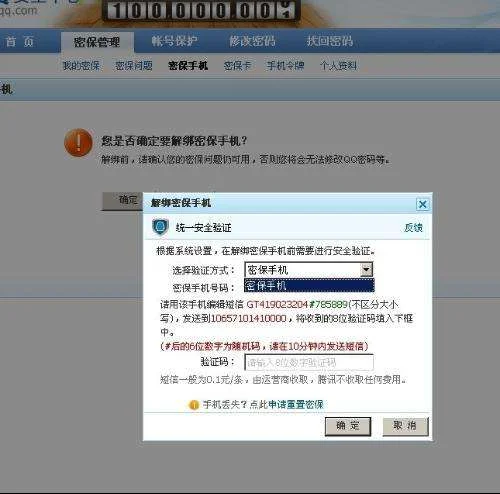This screenshot has width=500, height=494.
Task: Click the 选择验证方式 combo box field
Action: pyautogui.click(x=309, y=269)
